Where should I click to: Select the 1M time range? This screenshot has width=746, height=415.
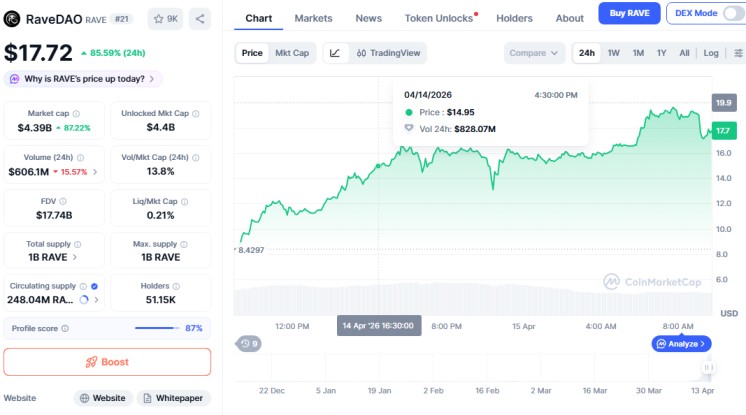(638, 53)
